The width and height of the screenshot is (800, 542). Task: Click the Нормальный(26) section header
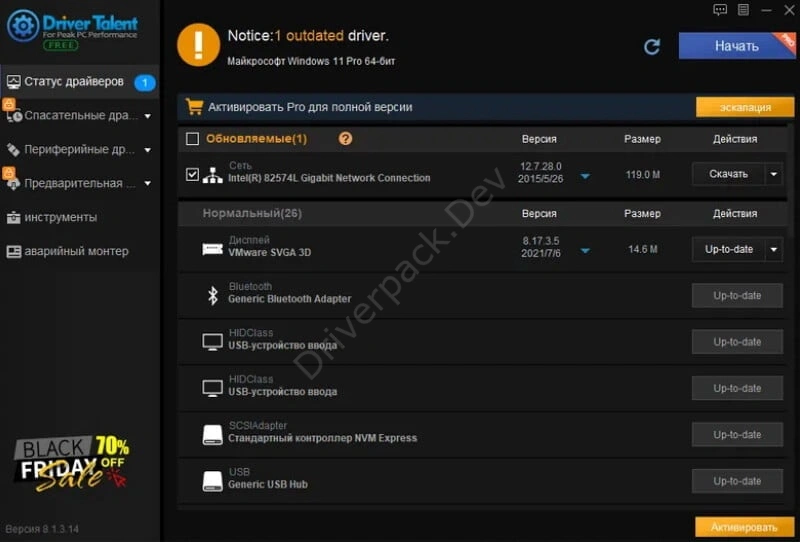pyautogui.click(x=252, y=213)
